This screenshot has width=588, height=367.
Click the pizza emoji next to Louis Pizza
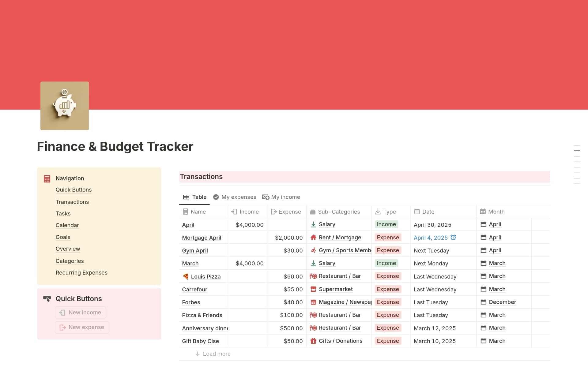[x=186, y=276]
